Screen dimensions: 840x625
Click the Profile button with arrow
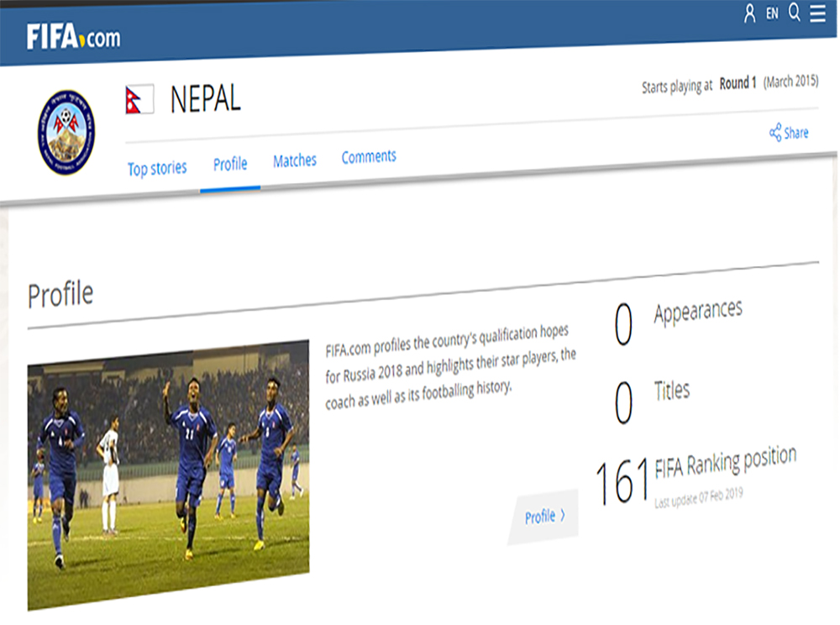(543, 517)
